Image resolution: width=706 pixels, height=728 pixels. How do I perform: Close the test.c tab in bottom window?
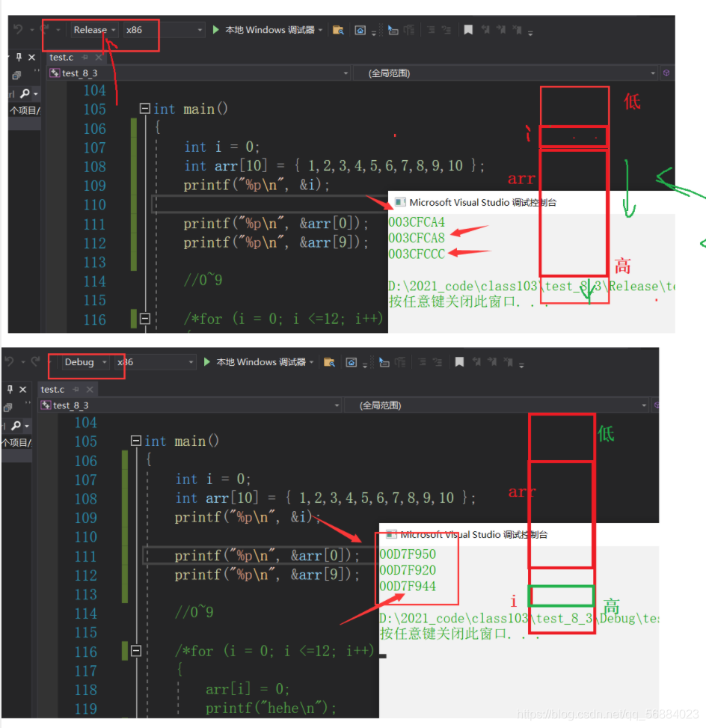[x=90, y=389]
